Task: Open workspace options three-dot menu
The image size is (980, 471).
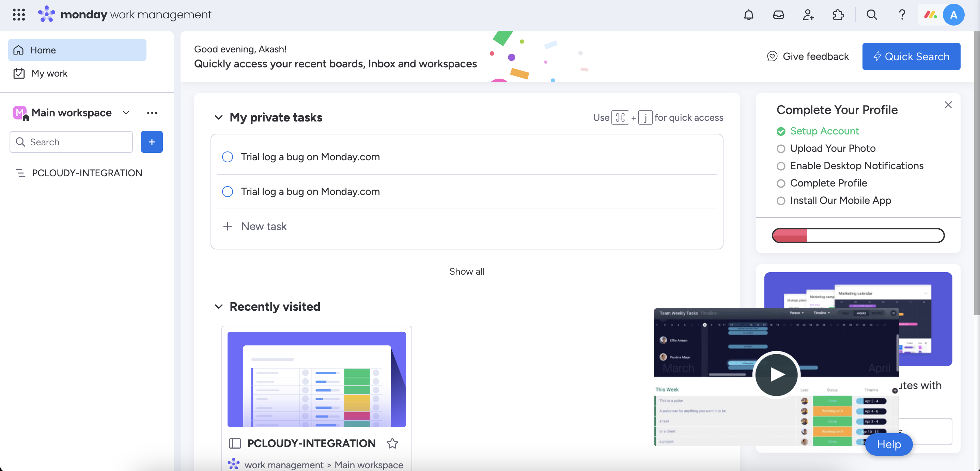Action: tap(152, 113)
